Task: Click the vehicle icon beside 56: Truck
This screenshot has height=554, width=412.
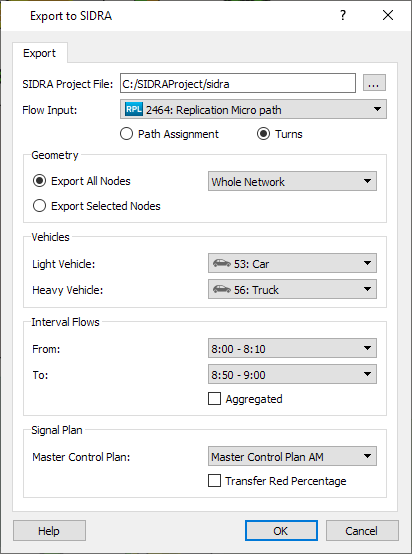Action: (x=222, y=289)
